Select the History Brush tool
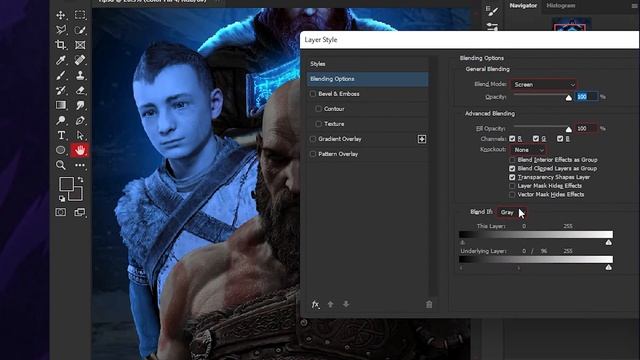Screen dimensions: 640x360 pos(61,90)
